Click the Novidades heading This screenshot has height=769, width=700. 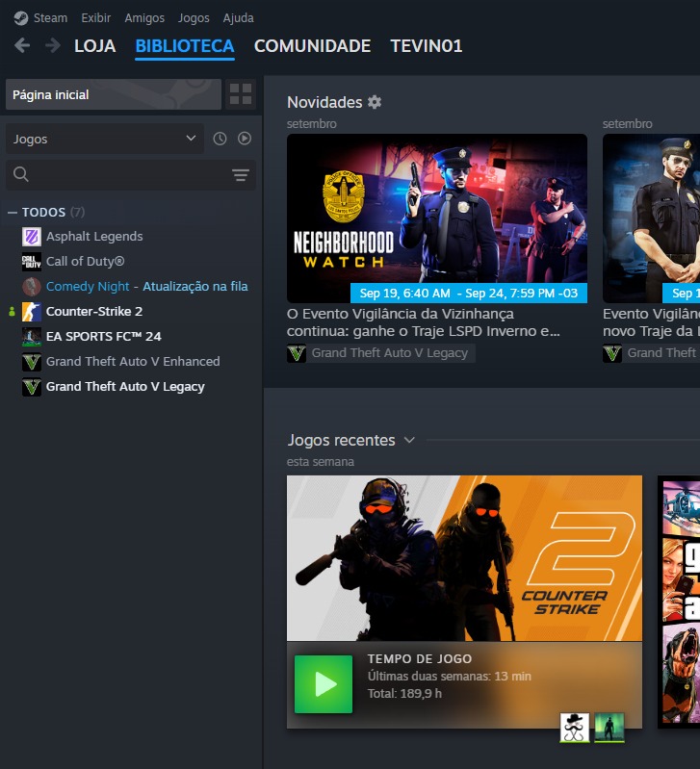[x=324, y=102]
